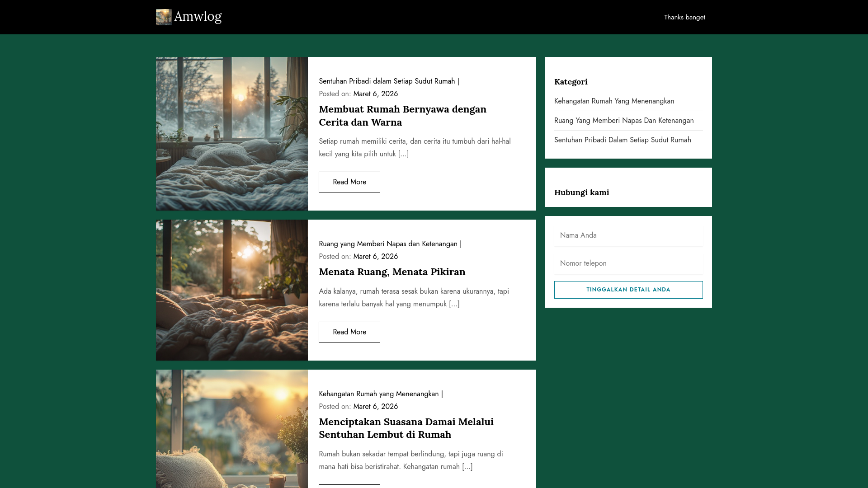Open the Amwlog site title link
Image resolution: width=868 pixels, height=488 pixels.
click(x=198, y=16)
